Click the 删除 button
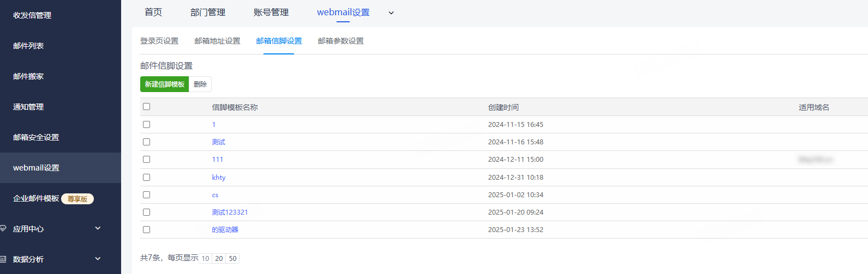 click(200, 84)
